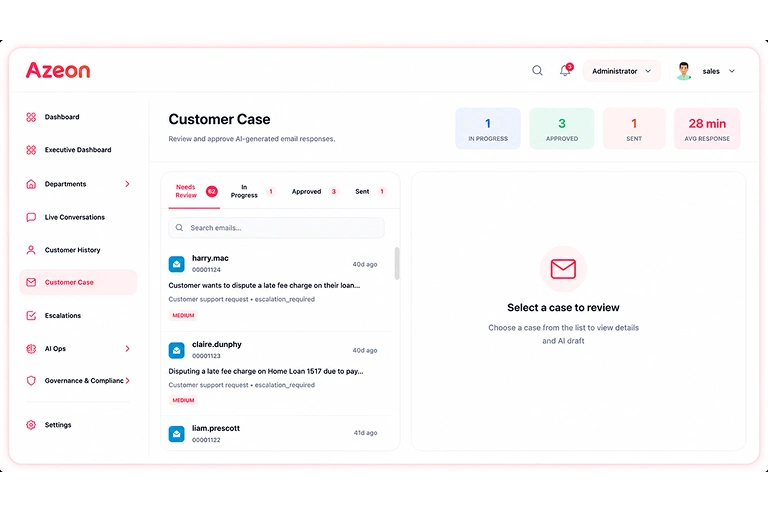Click the search icon in emails field
Image resolution: width=768 pixels, height=512 pixels.
179,228
